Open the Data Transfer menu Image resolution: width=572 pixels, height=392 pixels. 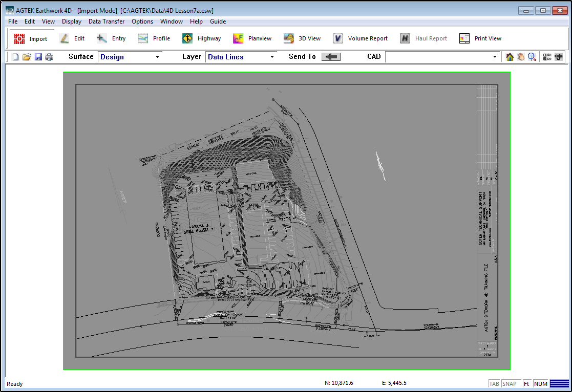[107, 21]
